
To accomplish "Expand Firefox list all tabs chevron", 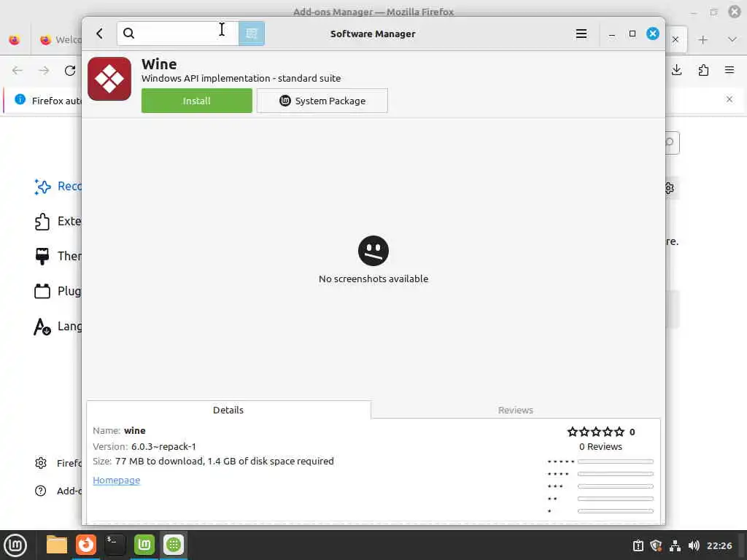I will click(x=732, y=40).
